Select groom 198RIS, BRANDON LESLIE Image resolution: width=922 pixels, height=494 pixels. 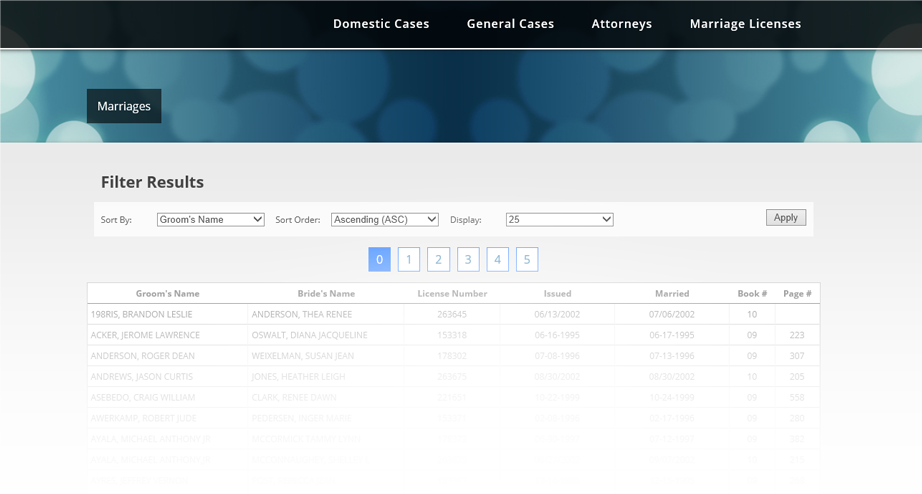142,315
